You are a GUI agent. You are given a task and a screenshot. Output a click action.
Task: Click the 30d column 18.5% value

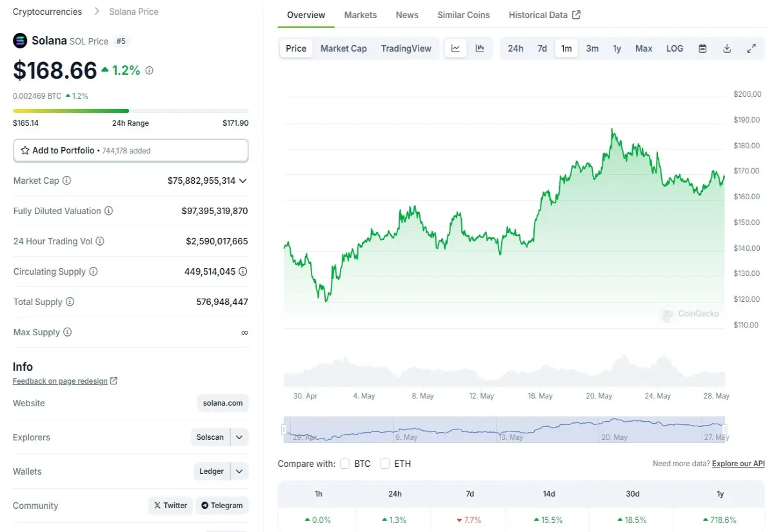pos(632,520)
